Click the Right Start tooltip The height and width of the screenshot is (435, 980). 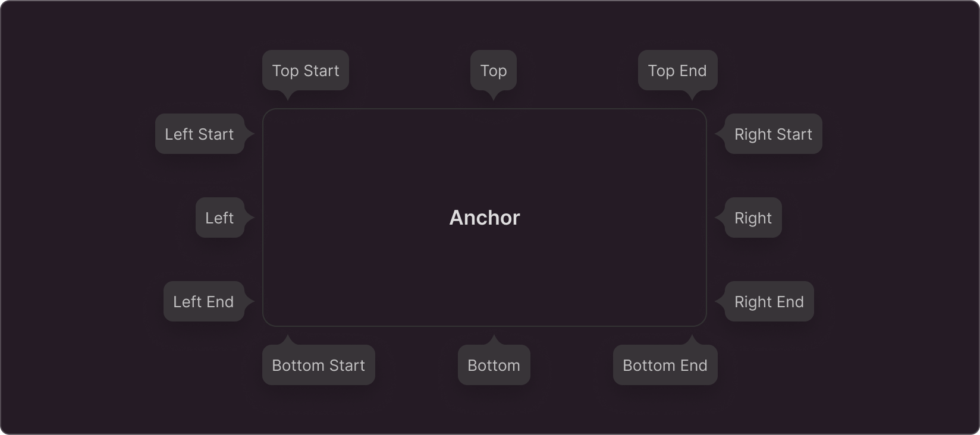773,134
